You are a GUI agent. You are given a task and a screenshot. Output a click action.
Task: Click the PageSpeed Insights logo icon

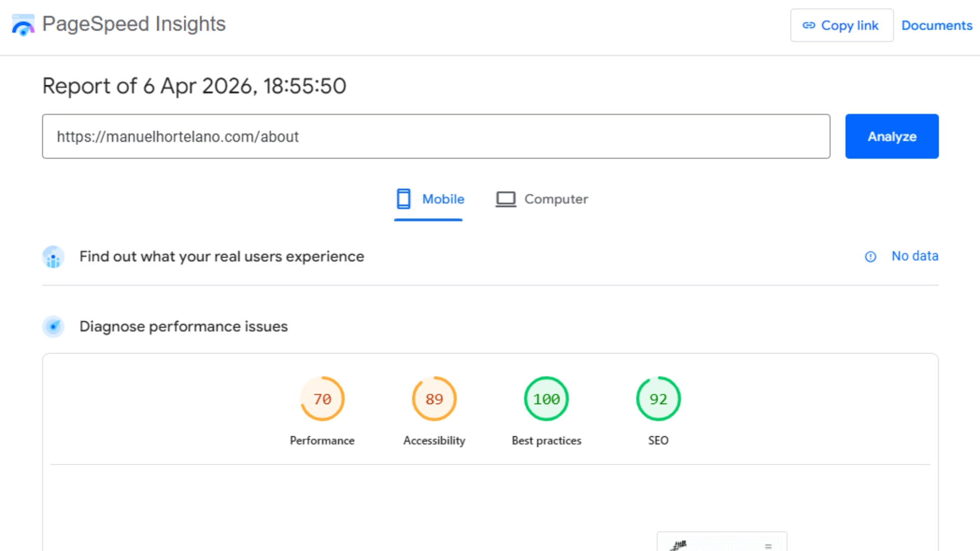[23, 24]
